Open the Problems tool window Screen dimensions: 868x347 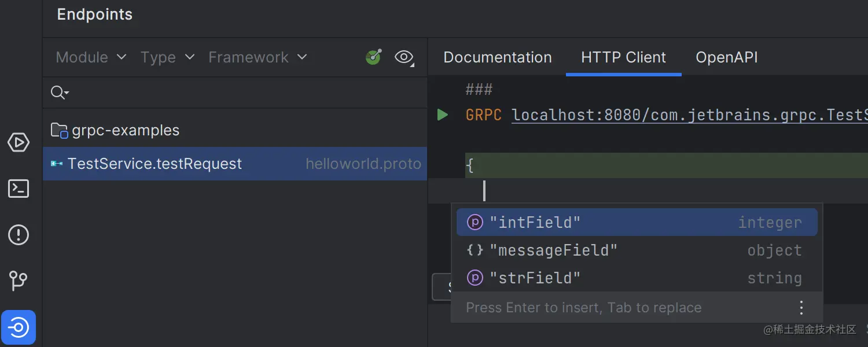19,235
